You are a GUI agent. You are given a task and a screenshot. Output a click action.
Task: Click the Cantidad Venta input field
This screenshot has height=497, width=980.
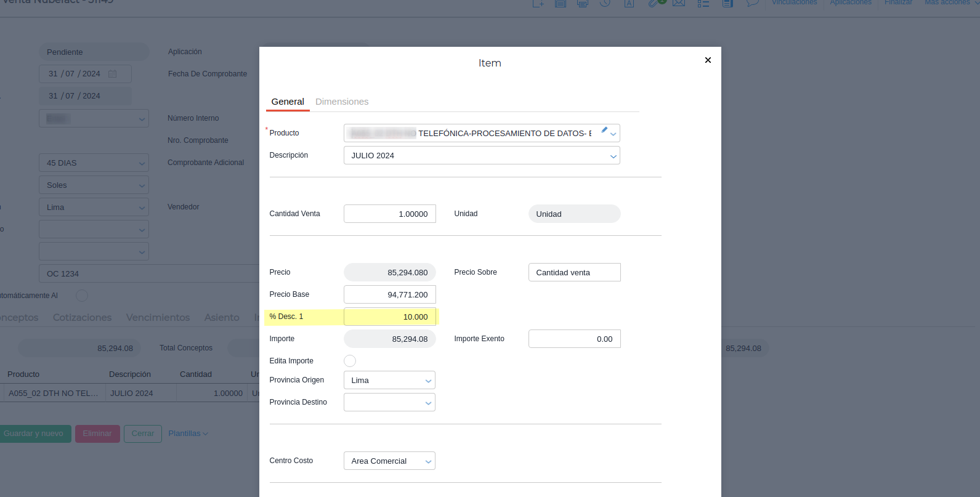tap(389, 214)
